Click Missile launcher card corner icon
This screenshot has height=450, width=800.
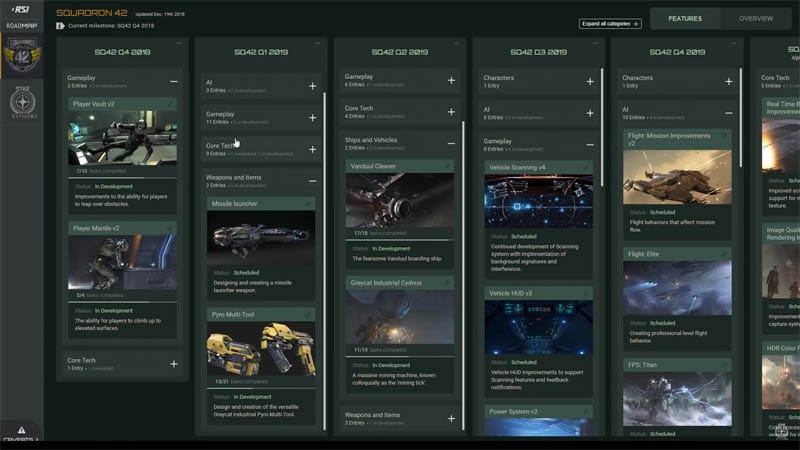(x=309, y=204)
